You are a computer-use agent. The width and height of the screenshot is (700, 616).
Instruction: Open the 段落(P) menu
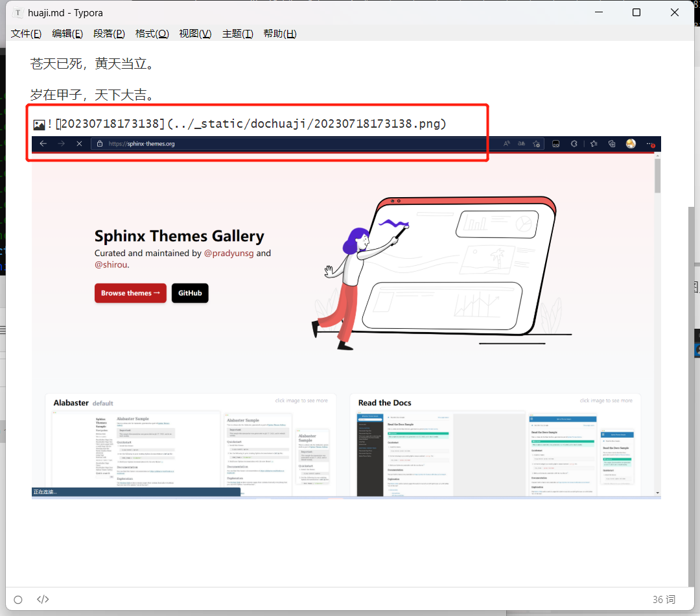tap(109, 34)
